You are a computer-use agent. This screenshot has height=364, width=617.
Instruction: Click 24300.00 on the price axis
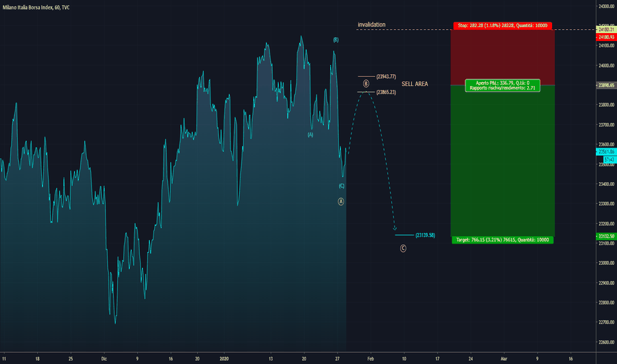click(606, 7)
